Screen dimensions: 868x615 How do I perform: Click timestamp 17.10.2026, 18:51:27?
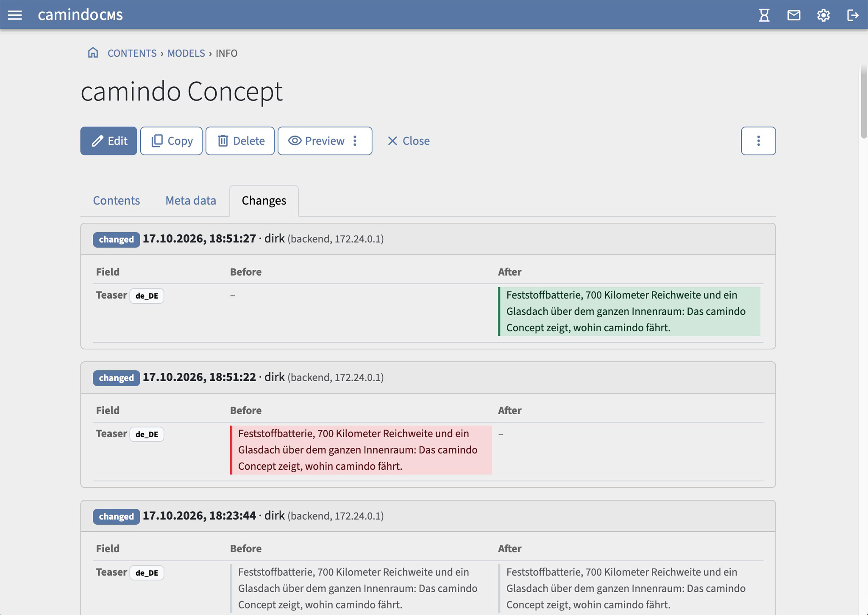pyautogui.click(x=199, y=238)
